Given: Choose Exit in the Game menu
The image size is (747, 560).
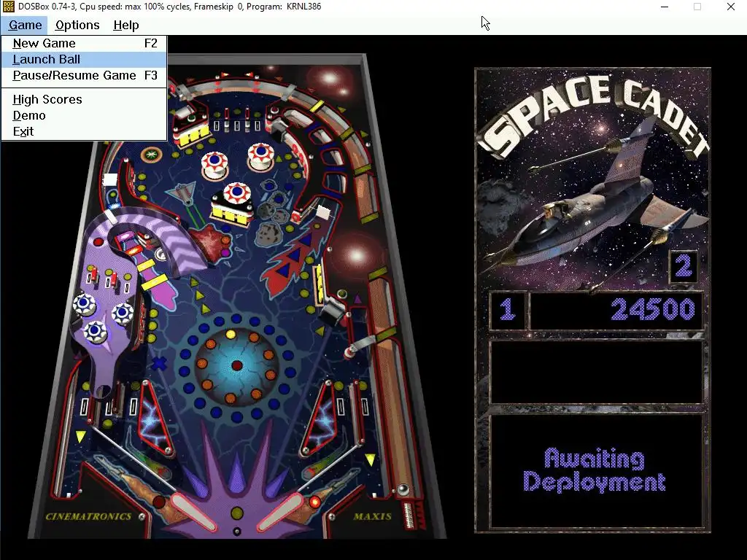Looking at the screenshot, I should point(85,131).
